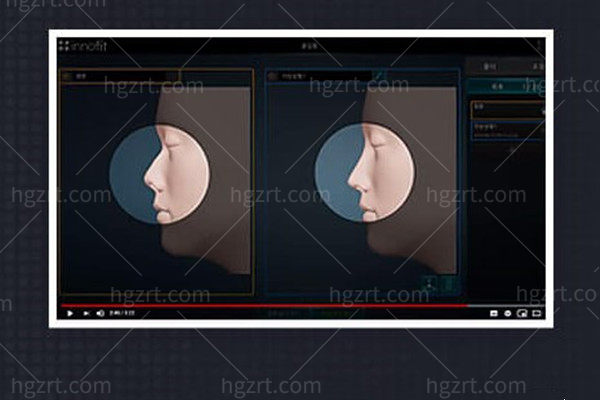Open the dropdown field in right panel
The image size is (600, 400).
pos(507,108)
